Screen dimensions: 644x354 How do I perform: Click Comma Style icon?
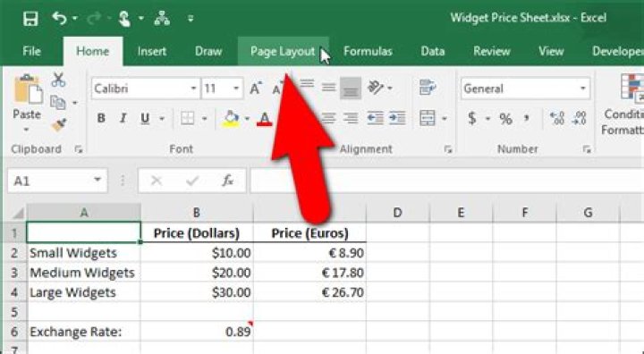527,119
